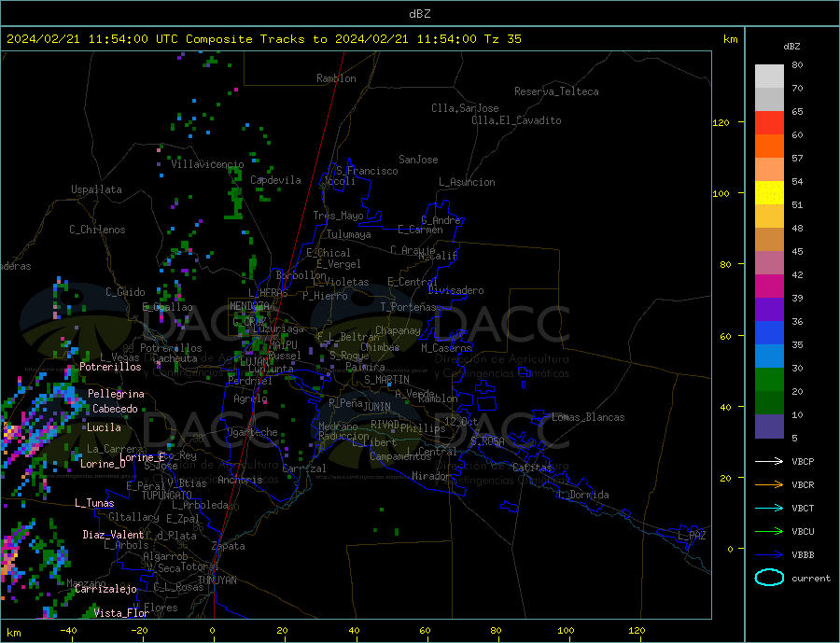Select the purple 39 dBZ legend swatch
The height and width of the screenshot is (643, 840).
click(769, 309)
